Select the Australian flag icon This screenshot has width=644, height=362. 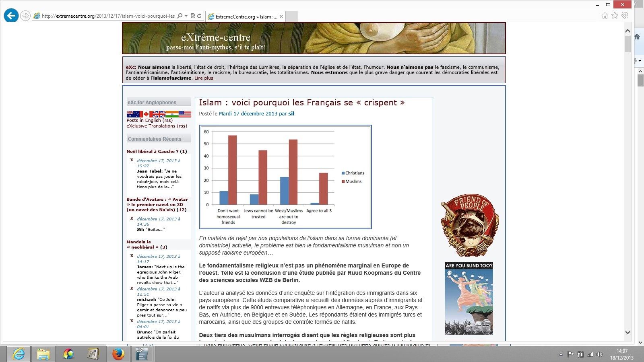point(133,114)
